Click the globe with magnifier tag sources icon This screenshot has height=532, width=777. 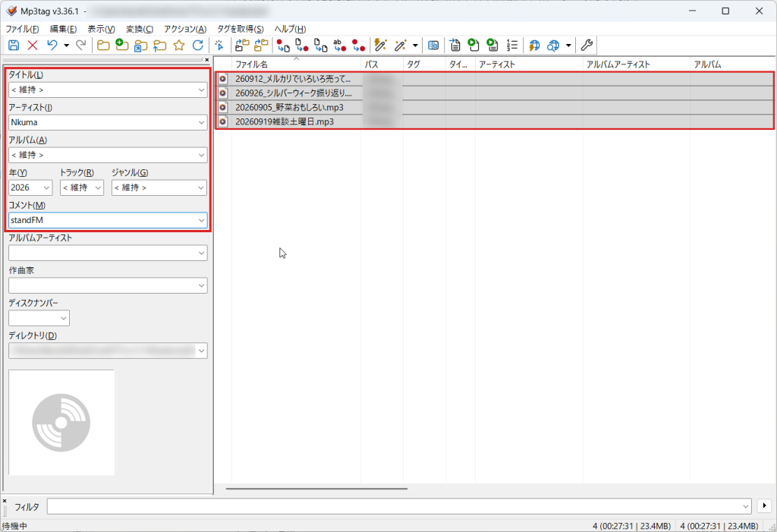tap(553, 46)
